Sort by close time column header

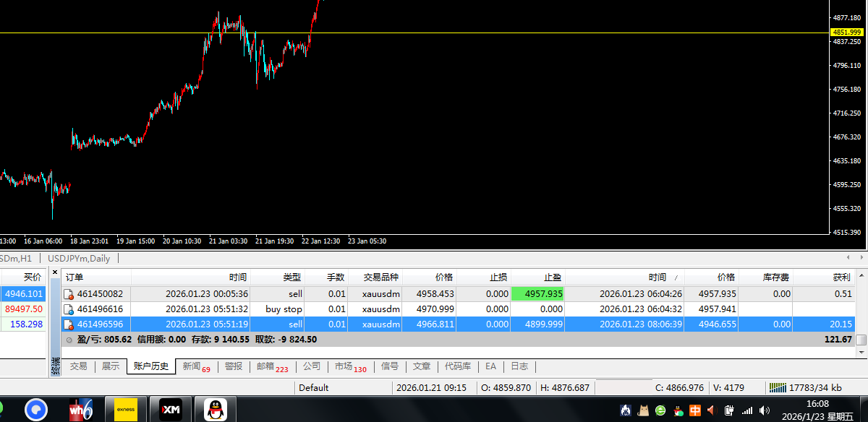click(x=657, y=277)
